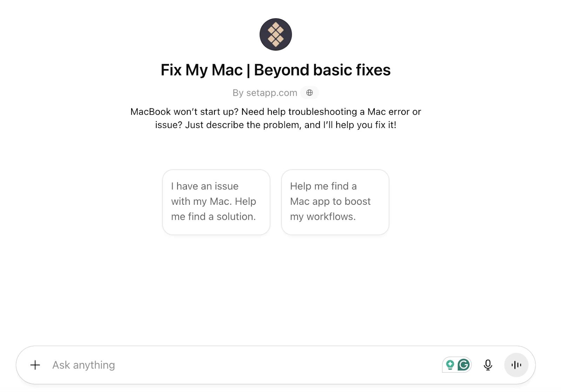Image resolution: width=561 pixels, height=392 pixels.
Task: Click the "MacBook won't start up?" description text
Action: click(x=276, y=118)
